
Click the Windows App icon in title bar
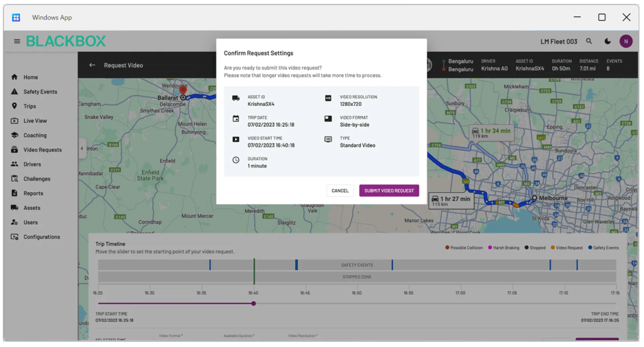point(16,17)
